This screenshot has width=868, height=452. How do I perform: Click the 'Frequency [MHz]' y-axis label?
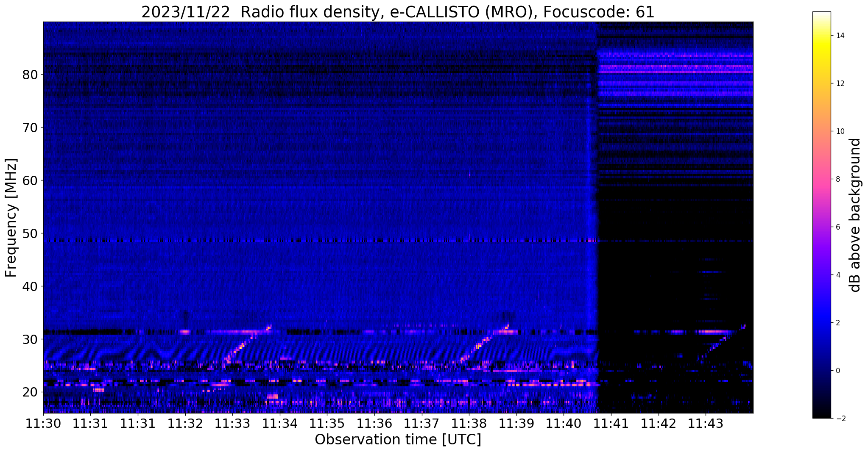(11, 218)
